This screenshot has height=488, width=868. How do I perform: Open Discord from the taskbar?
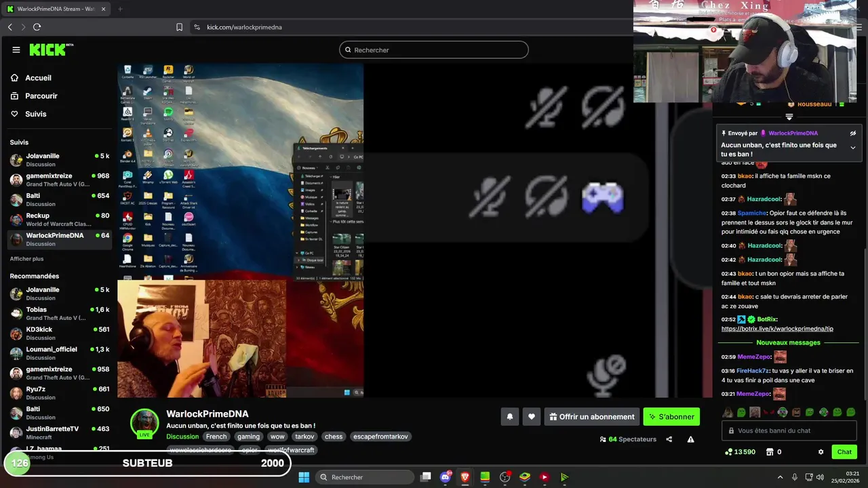click(x=446, y=477)
